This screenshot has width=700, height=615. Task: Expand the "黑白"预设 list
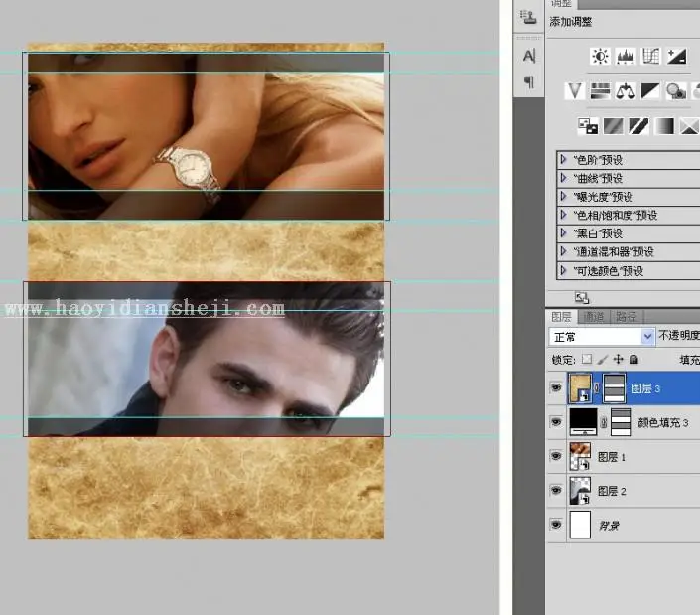563,233
